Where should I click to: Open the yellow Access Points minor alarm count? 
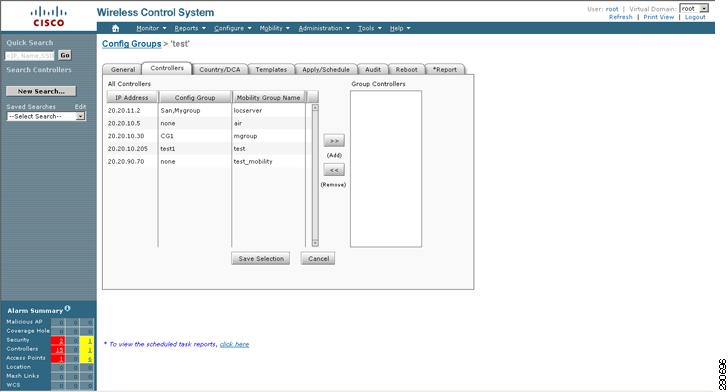point(86,358)
